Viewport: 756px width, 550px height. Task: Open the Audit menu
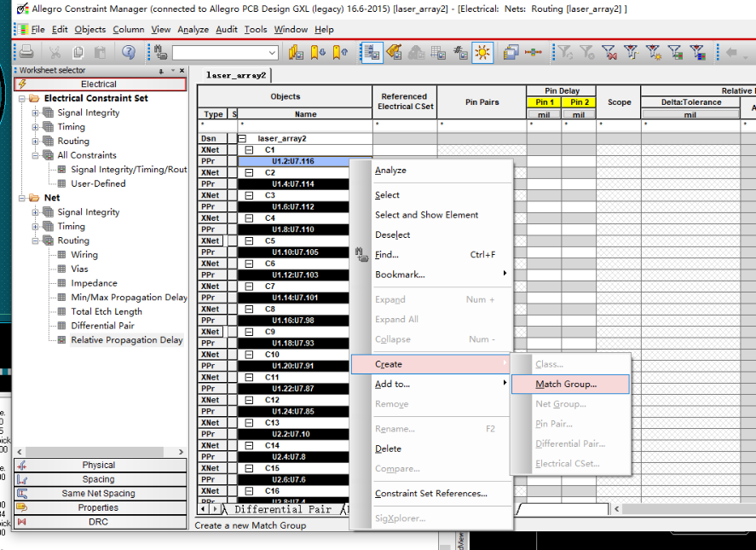226,30
